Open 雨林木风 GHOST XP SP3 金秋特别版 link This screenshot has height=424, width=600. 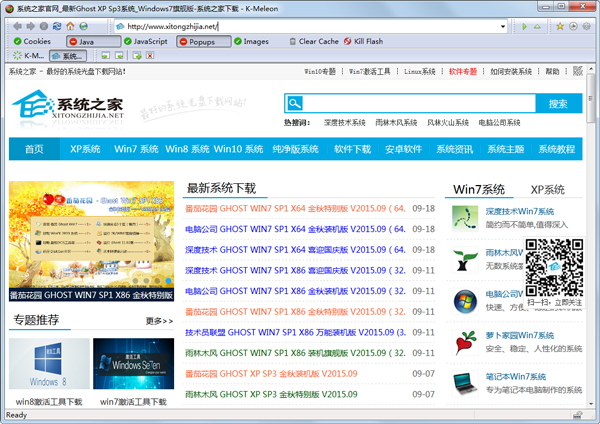(271, 394)
